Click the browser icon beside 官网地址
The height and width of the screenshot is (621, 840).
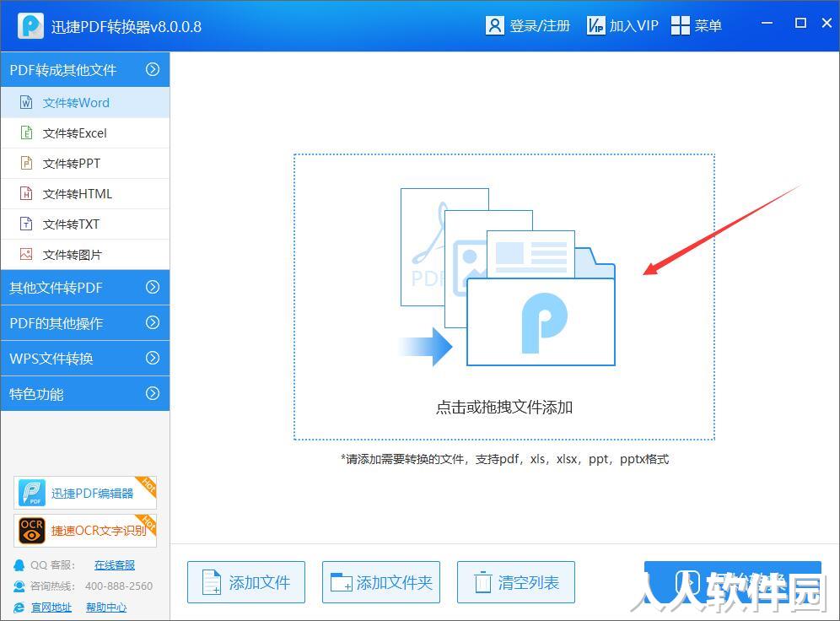pyautogui.click(x=19, y=607)
